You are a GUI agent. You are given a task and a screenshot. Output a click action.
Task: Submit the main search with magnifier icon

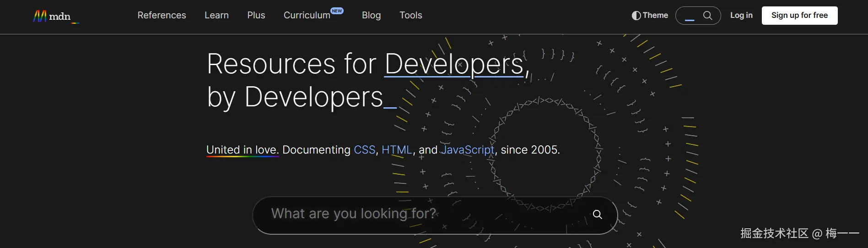(597, 215)
